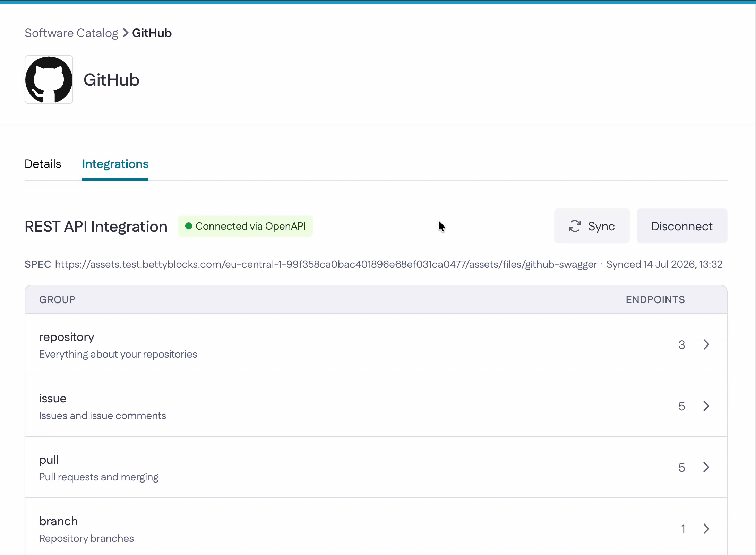Image resolution: width=756 pixels, height=555 pixels.
Task: Click the green connected status dot
Action: 189,226
